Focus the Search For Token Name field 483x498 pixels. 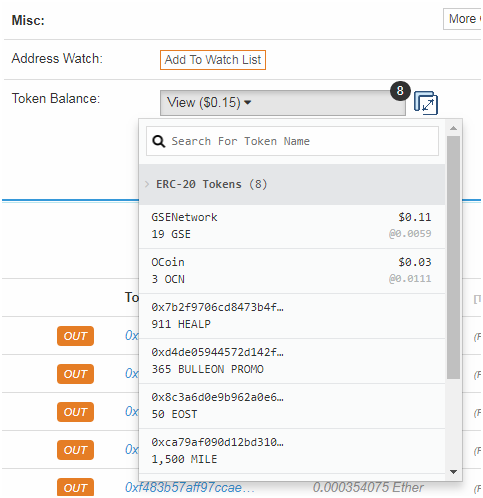click(292, 141)
